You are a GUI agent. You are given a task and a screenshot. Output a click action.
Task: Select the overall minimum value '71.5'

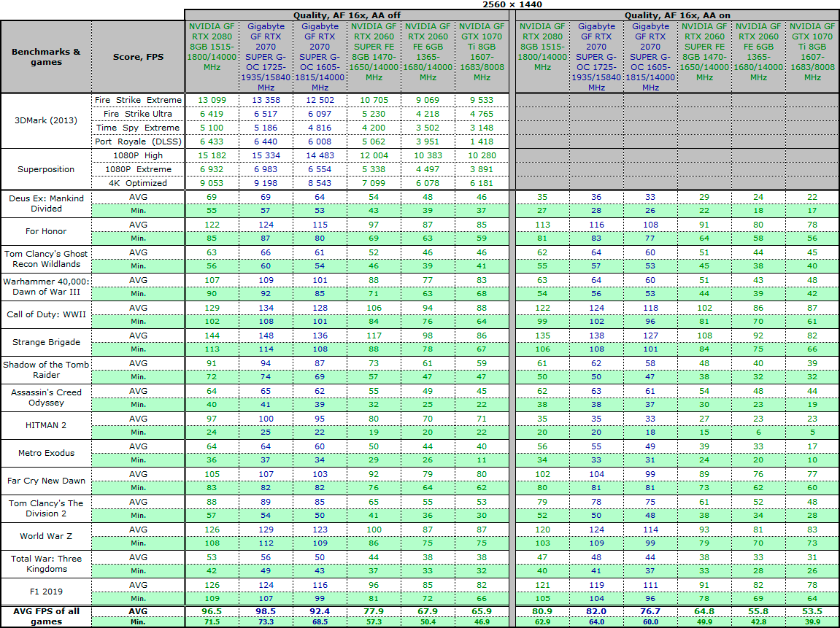[212, 622]
